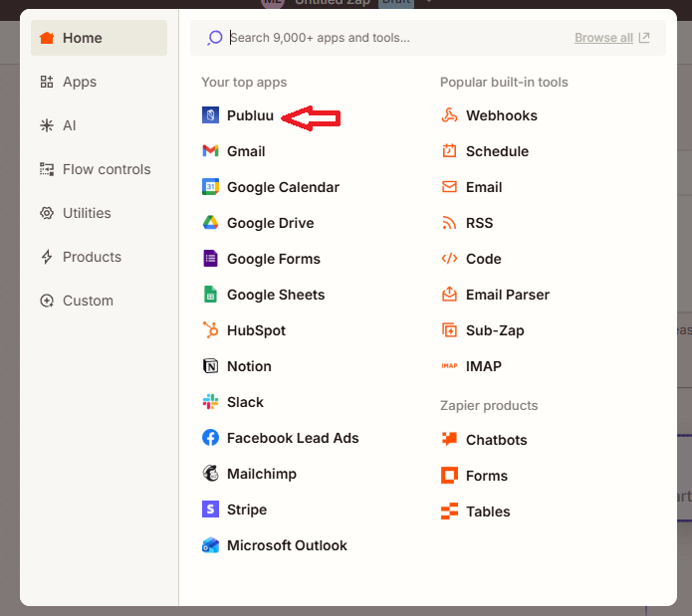Choose Microsoft Outlook label
Image resolution: width=692 pixels, height=616 pixels.
(287, 545)
